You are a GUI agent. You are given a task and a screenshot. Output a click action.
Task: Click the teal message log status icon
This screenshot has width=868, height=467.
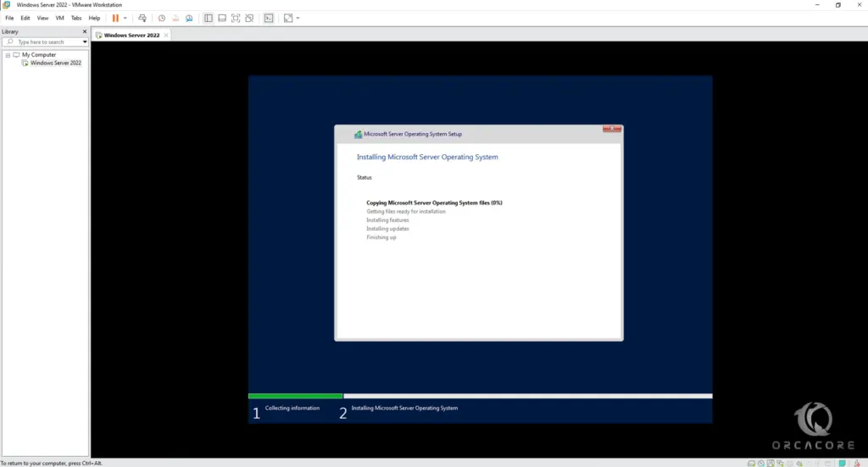842,463
